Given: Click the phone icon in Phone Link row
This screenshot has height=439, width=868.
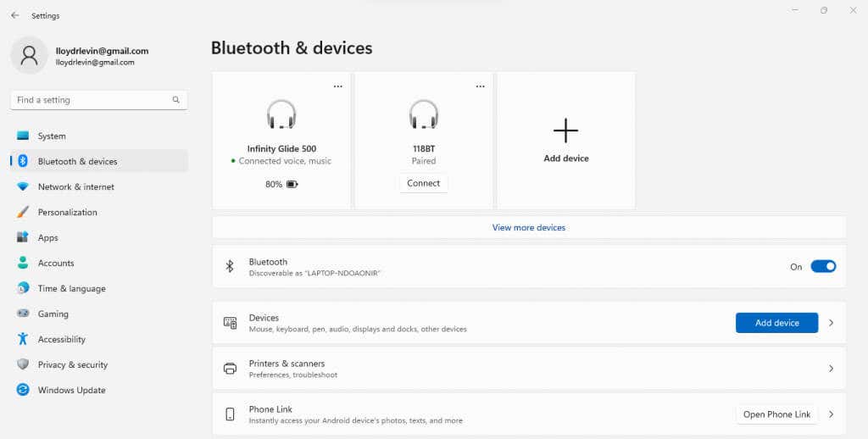Looking at the screenshot, I should click(230, 414).
